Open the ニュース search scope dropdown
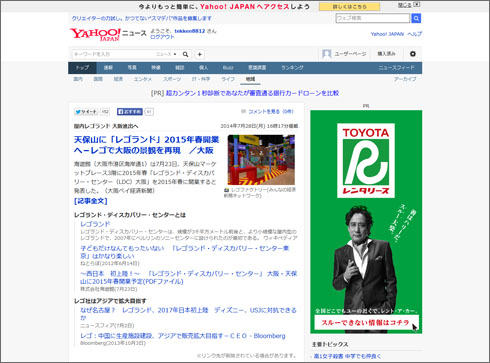 (166, 54)
